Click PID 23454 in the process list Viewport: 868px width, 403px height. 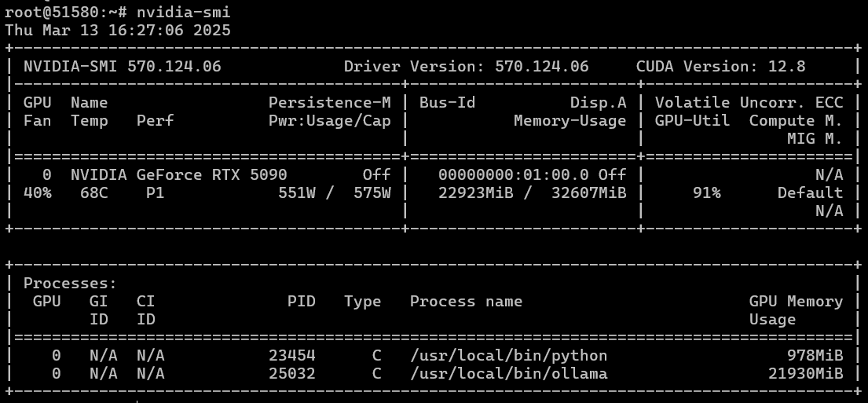(x=291, y=355)
